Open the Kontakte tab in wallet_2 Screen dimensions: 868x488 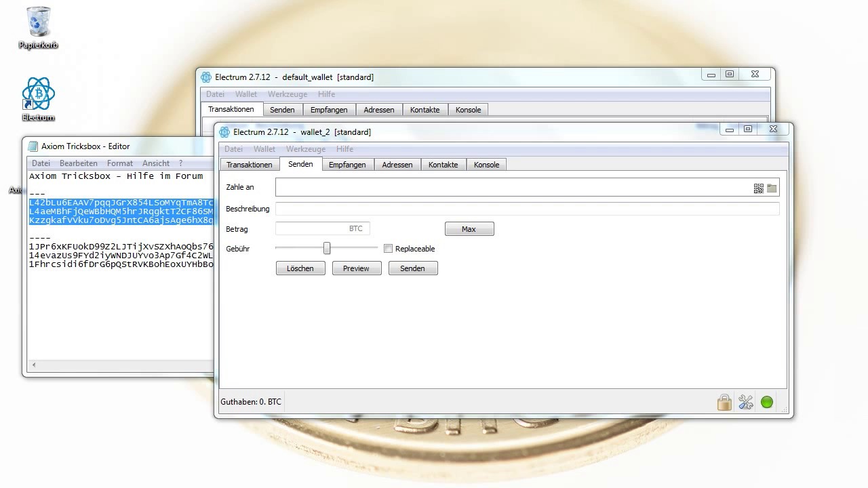pyautogui.click(x=443, y=165)
